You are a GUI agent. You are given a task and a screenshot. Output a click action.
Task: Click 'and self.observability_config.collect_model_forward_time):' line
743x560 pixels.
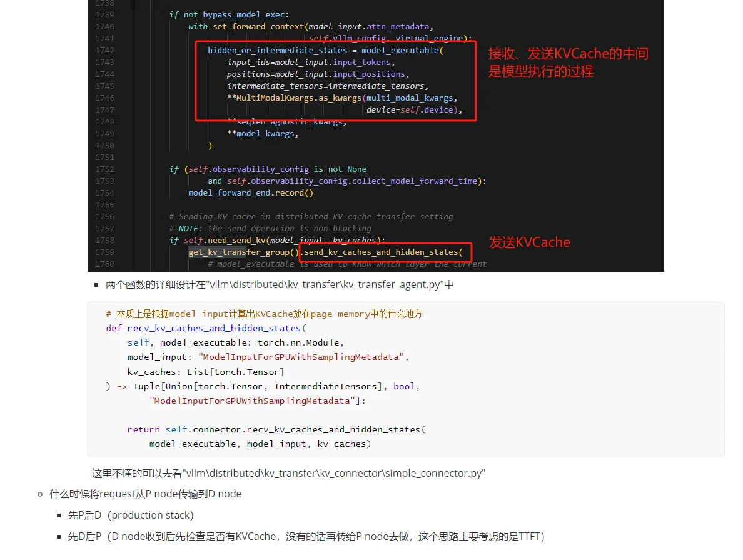pyautogui.click(x=347, y=181)
